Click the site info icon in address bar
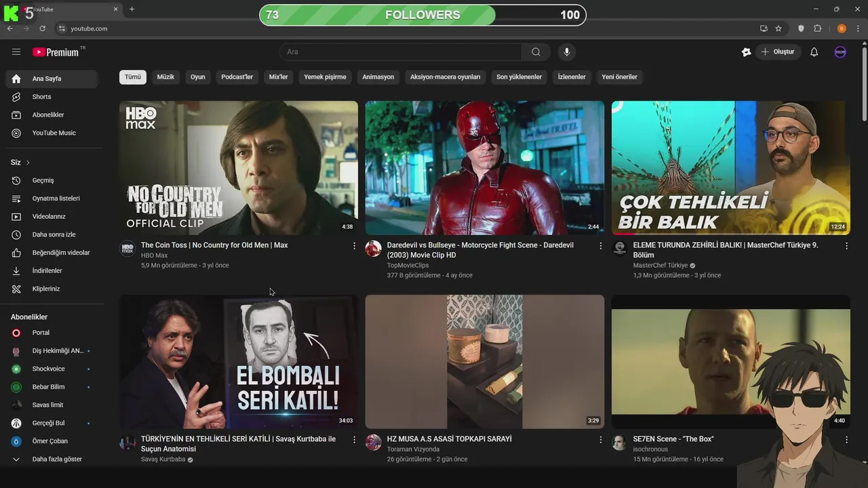The image size is (868, 488). pyautogui.click(x=62, y=28)
